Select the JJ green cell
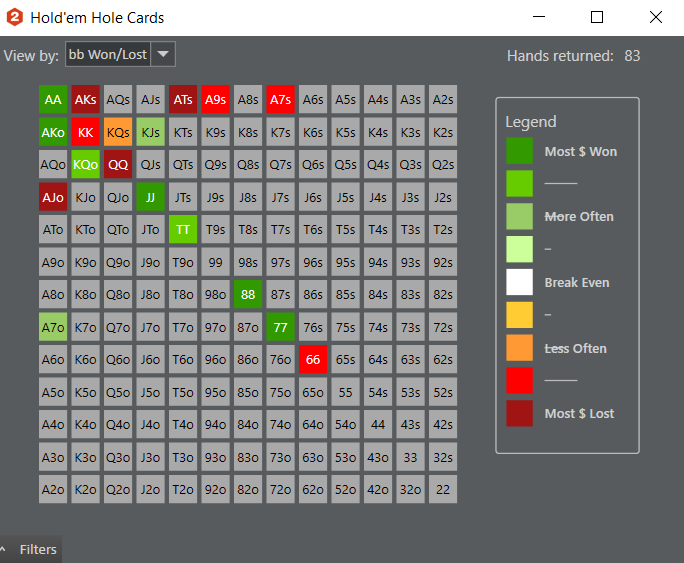The height and width of the screenshot is (563, 684). tap(150, 197)
